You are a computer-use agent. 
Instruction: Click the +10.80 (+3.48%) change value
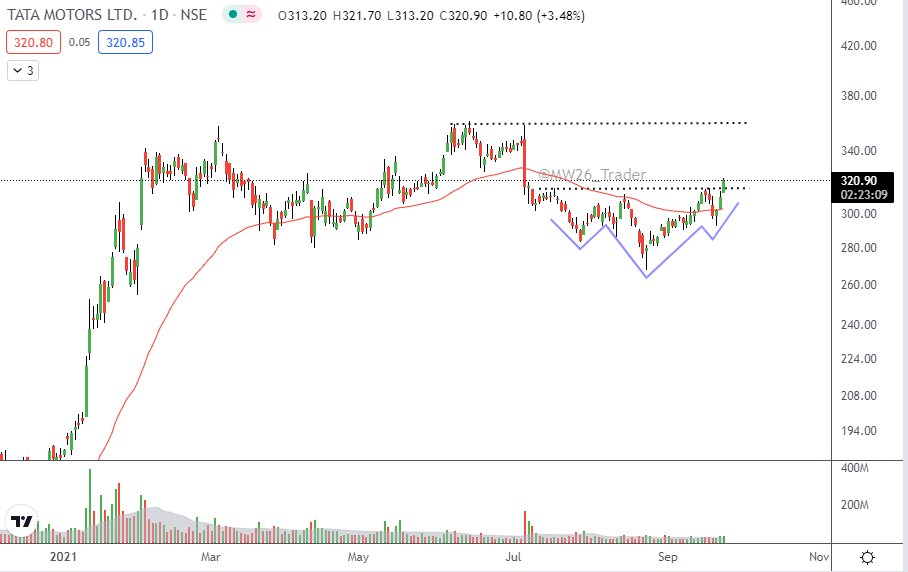click(x=539, y=16)
